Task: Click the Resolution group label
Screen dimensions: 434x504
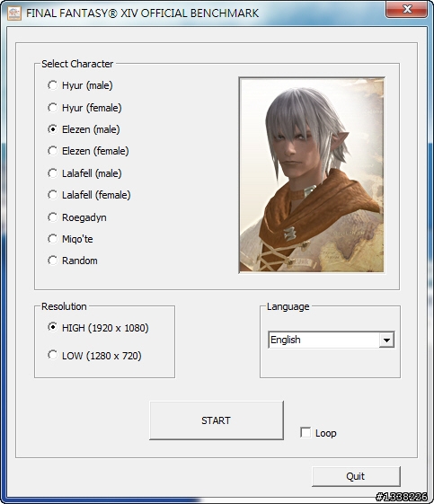Action: click(x=64, y=306)
